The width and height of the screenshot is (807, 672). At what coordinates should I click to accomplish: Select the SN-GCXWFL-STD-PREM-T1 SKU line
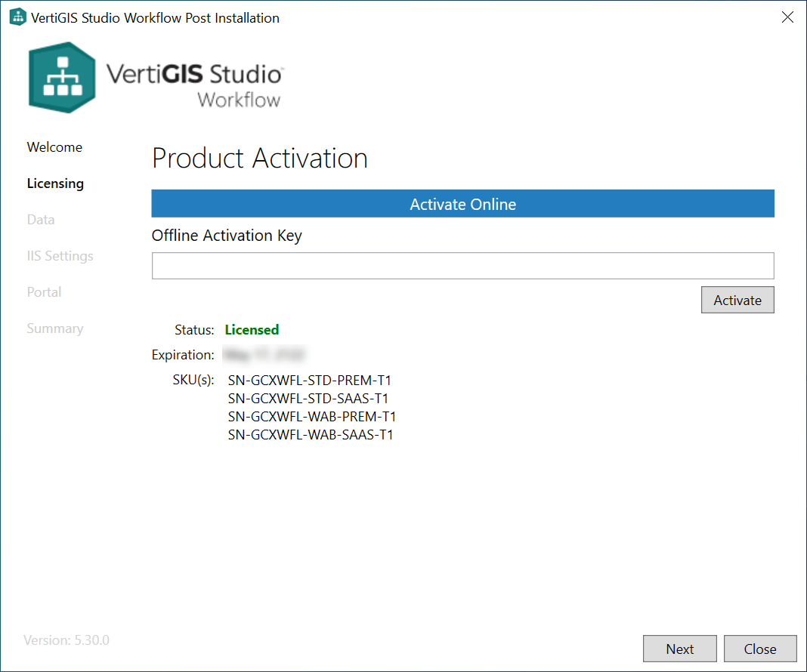point(309,381)
